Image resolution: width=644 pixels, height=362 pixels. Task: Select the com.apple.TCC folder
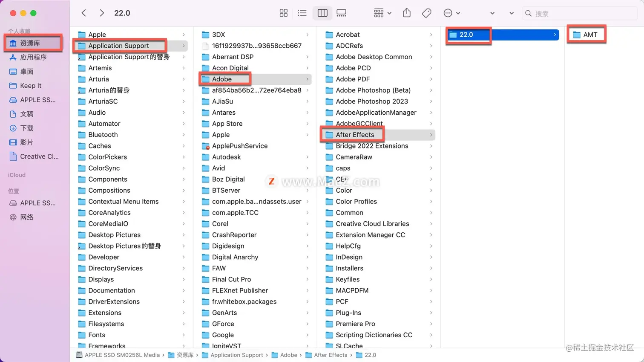[235, 212]
